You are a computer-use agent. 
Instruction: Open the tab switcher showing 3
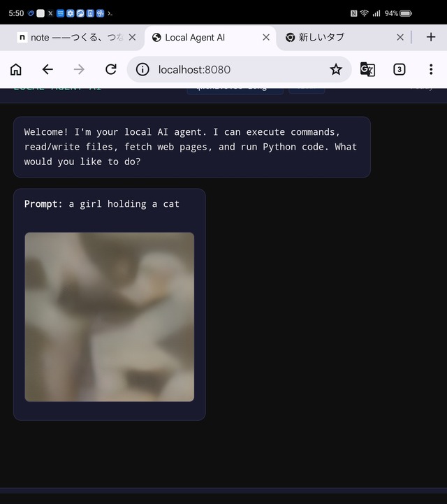399,69
